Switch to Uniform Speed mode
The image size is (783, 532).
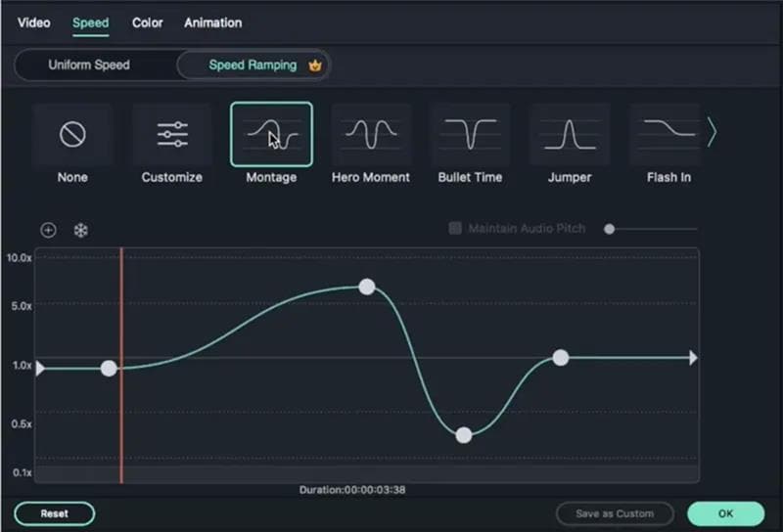tap(89, 65)
